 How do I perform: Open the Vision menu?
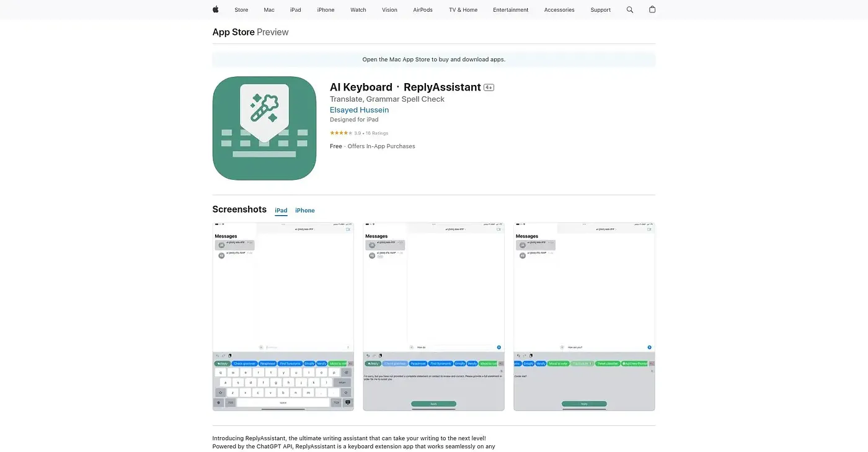click(390, 10)
